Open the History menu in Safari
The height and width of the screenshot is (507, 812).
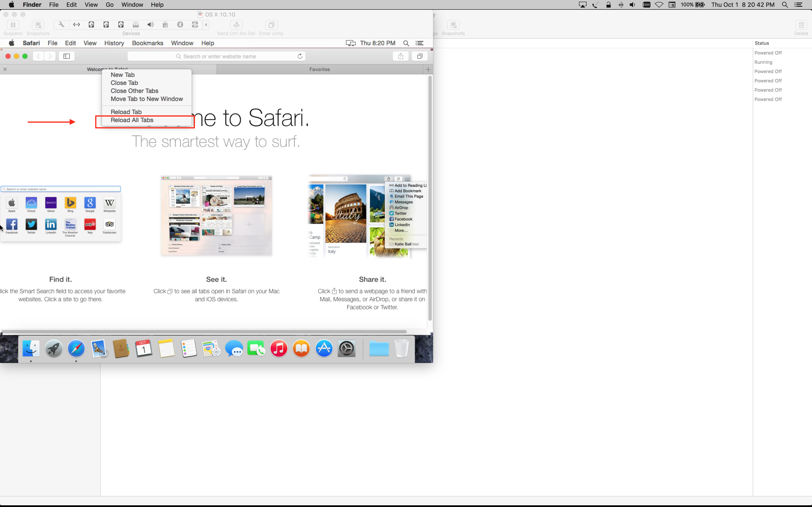click(x=114, y=43)
